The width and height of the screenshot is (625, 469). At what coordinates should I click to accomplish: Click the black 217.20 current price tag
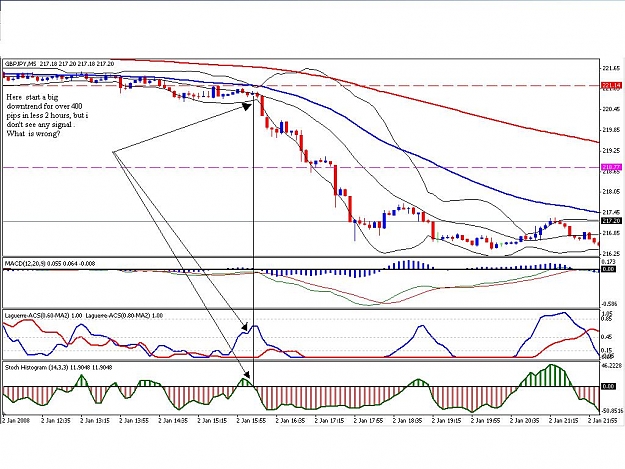pyautogui.click(x=611, y=221)
